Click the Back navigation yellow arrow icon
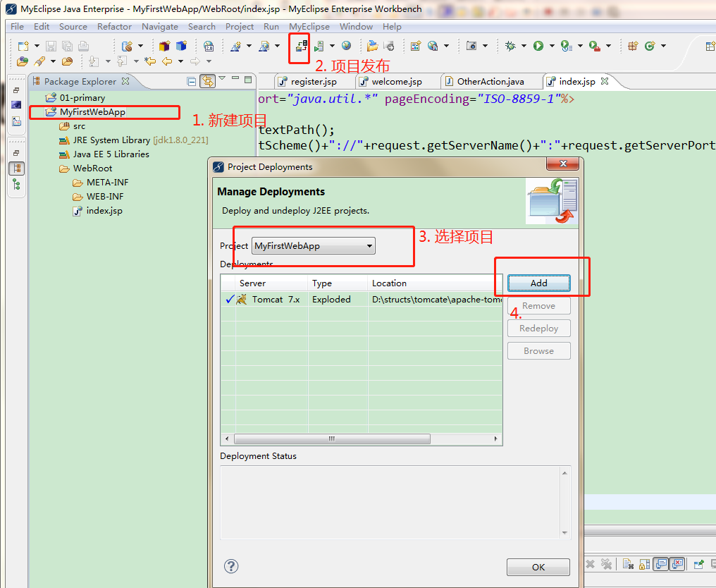 point(167,61)
